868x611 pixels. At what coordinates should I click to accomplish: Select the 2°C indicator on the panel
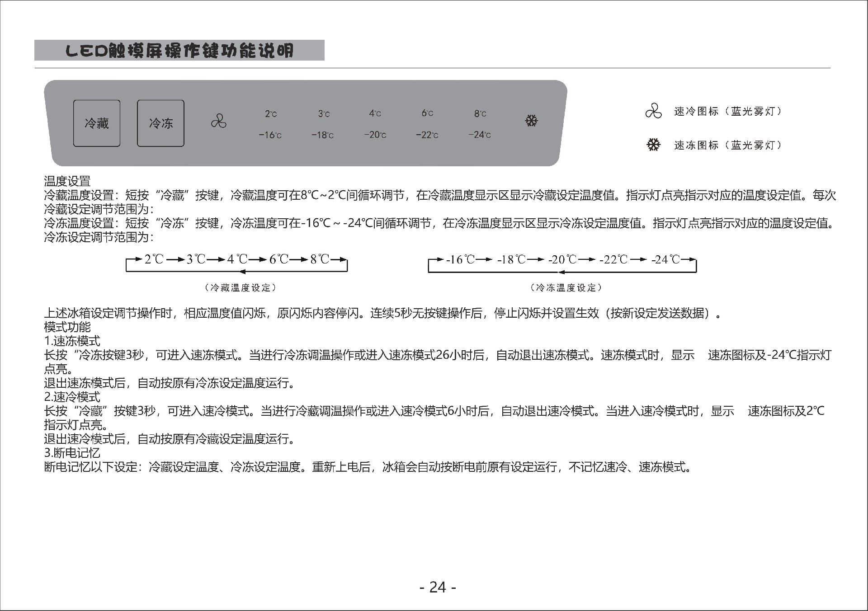(271, 114)
